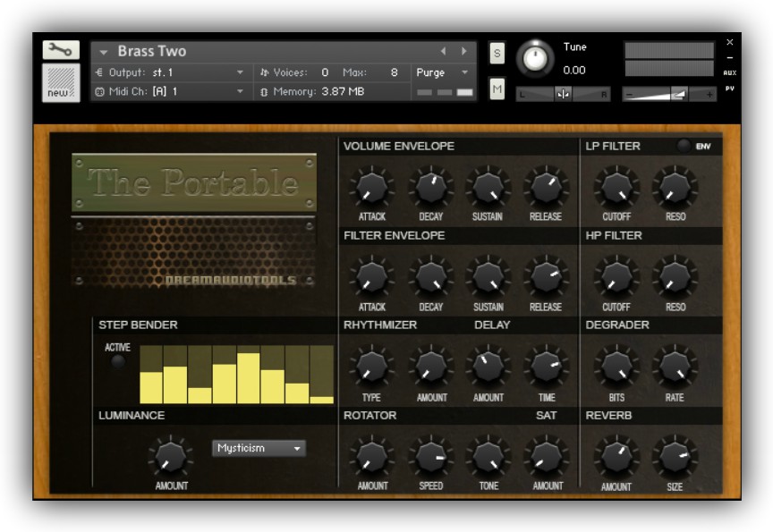Screen dimensions: 773x532
Task: Click the Rotator AMOUNT knob
Action: 371,458
